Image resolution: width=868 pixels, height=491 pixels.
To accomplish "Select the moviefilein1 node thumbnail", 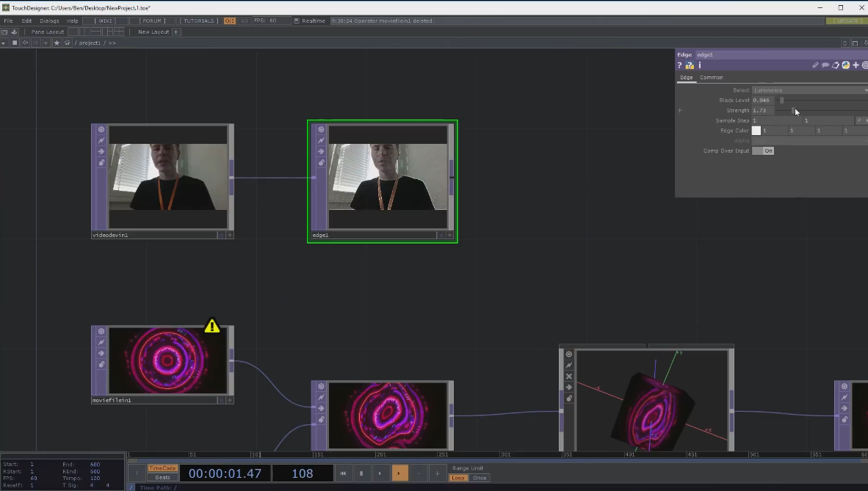I will [167, 360].
